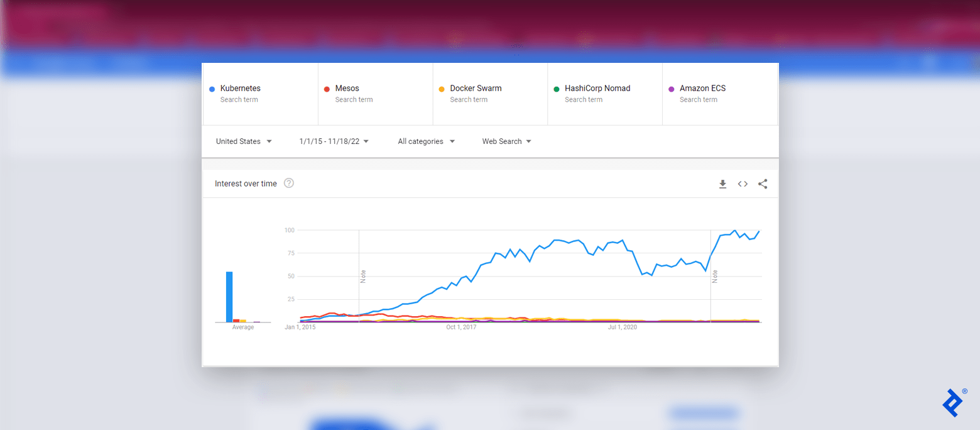Select the Docker Swarm search term card
The height and width of the screenshot is (430, 980).
490,93
